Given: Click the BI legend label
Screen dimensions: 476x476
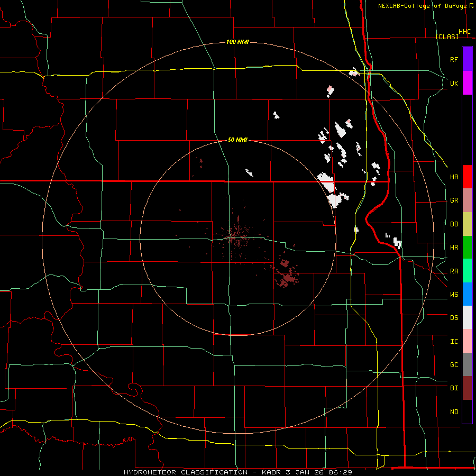Looking at the screenshot, I should coord(454,388).
